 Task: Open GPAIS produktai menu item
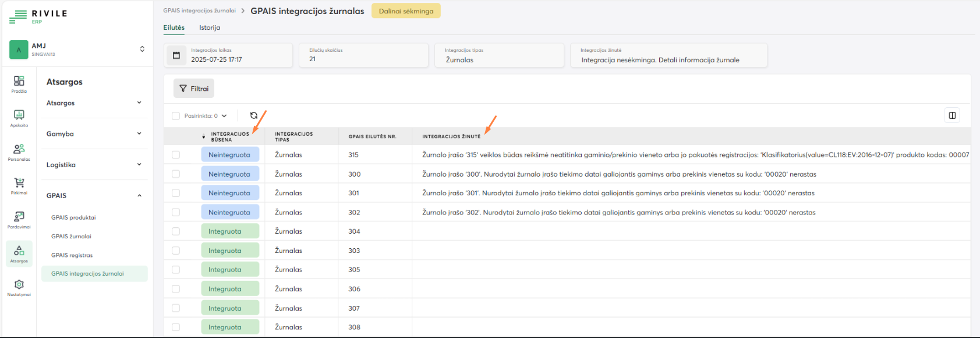pos(73,217)
